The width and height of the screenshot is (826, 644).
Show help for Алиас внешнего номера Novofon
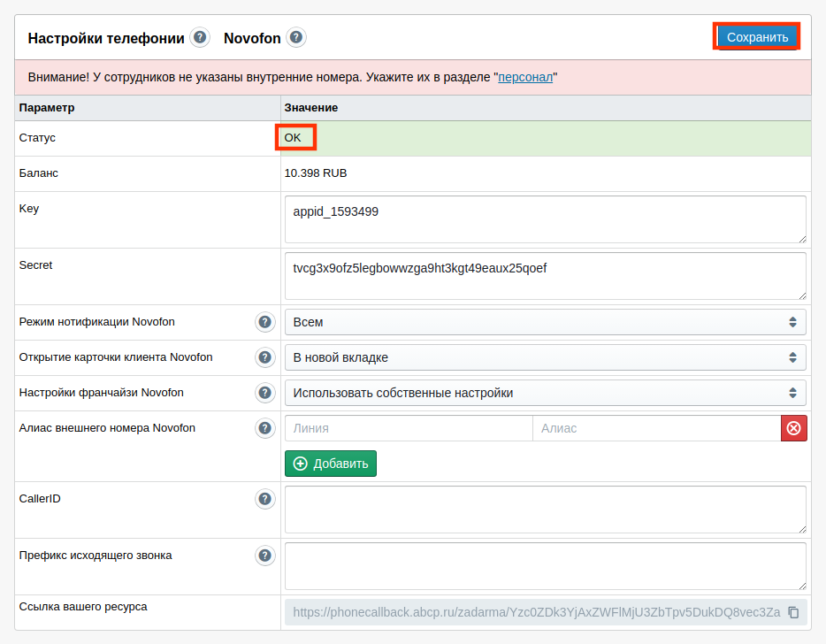(265, 428)
